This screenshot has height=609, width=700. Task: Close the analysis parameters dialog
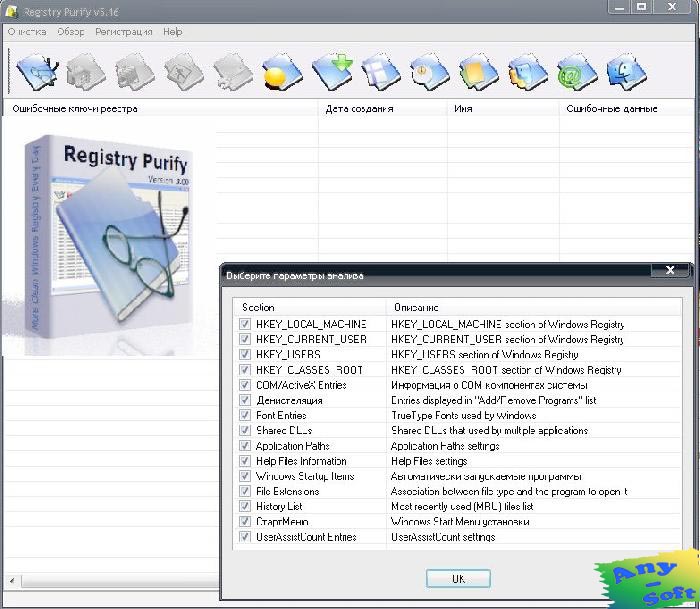coord(670,270)
